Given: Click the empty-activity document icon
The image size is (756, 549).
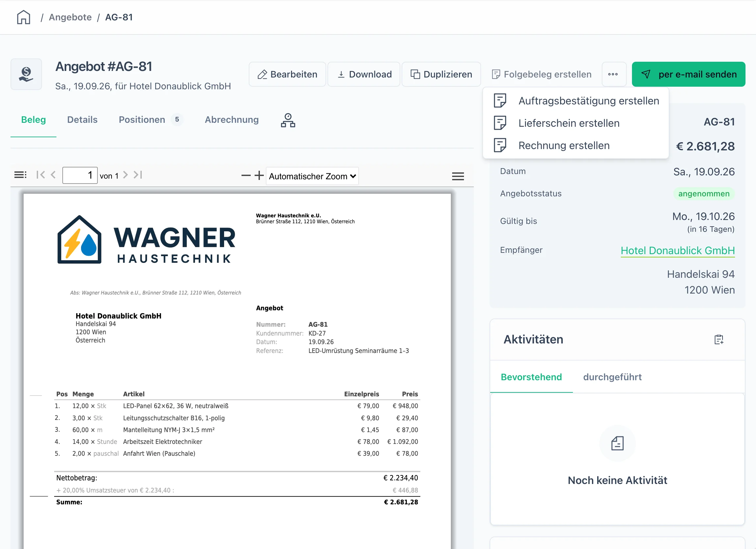Looking at the screenshot, I should [x=617, y=443].
